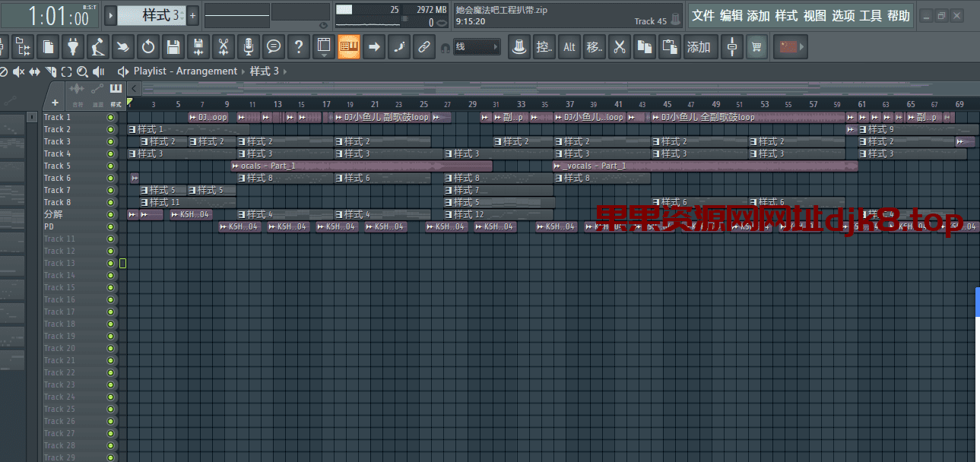The width and height of the screenshot is (980, 462).
Task: Click the save project floppy disk icon
Action: tap(173, 47)
